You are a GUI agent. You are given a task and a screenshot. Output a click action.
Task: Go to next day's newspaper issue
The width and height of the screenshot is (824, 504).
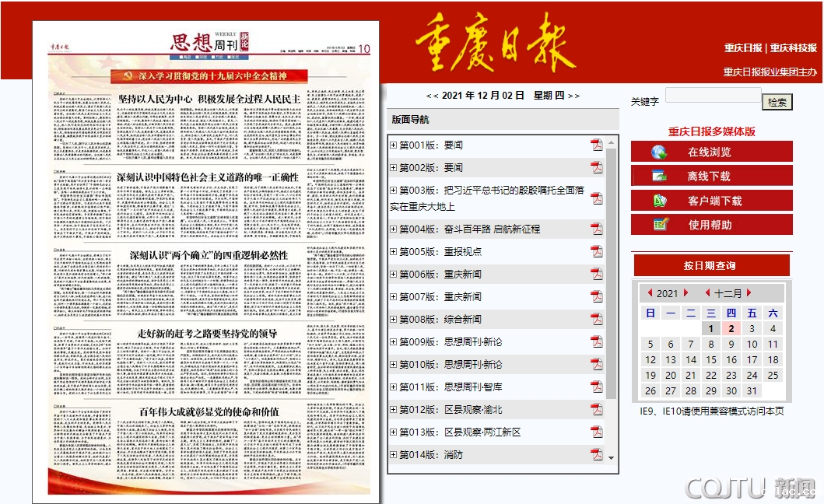point(574,96)
